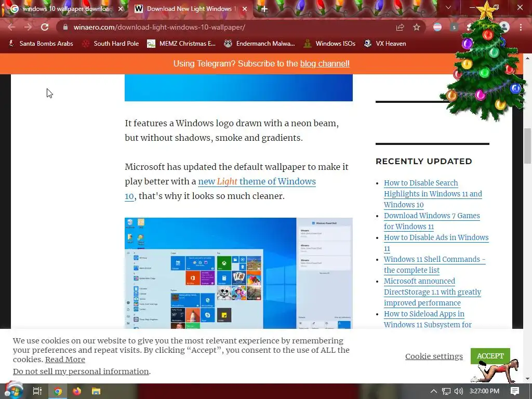Close the windows 10 wallpaper download tab
The width and height of the screenshot is (532, 399).
[x=121, y=9]
